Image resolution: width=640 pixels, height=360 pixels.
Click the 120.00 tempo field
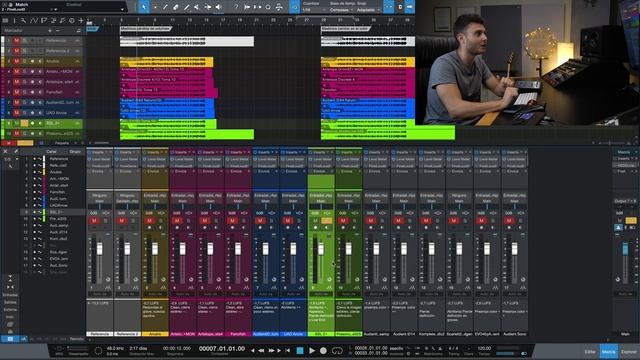pos(484,349)
